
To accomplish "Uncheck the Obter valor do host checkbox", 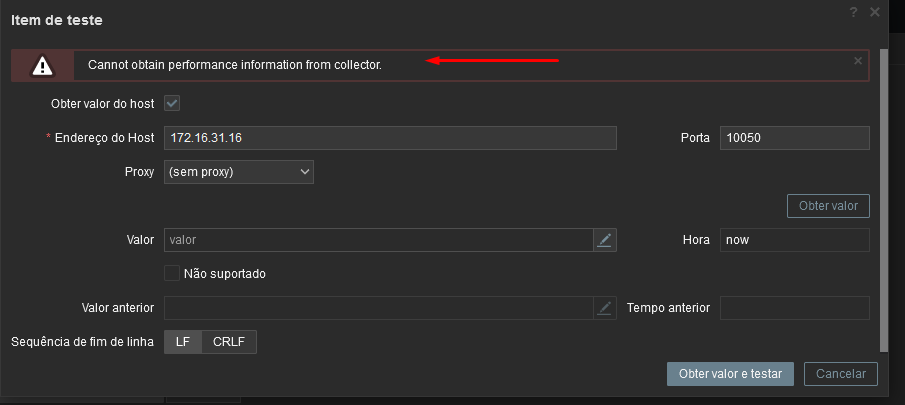I will coord(172,103).
